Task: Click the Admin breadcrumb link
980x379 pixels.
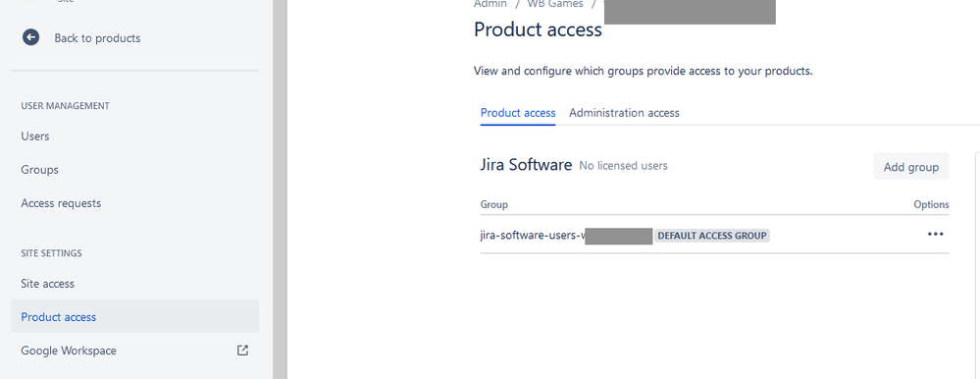Action: pos(490,4)
